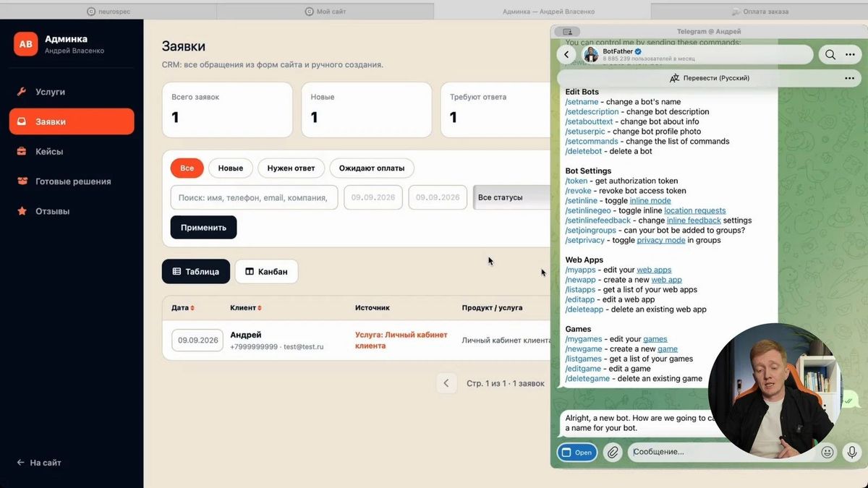Click the Telegram sidebar toggle icon

click(567, 32)
